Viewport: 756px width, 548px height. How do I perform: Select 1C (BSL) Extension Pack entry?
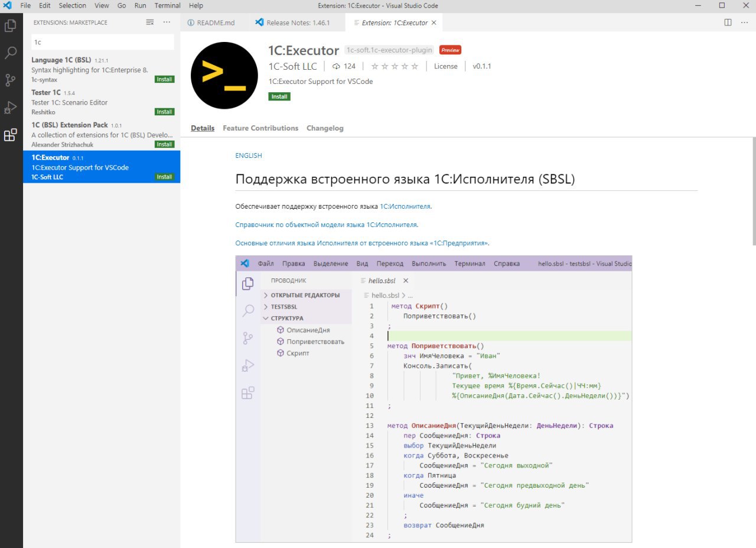click(x=102, y=134)
